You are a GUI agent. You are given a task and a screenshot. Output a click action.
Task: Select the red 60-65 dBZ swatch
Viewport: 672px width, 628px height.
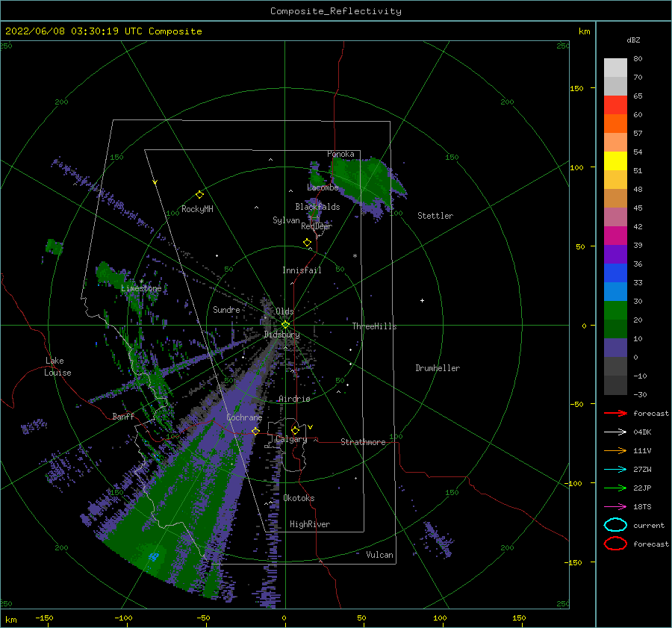pos(615,105)
